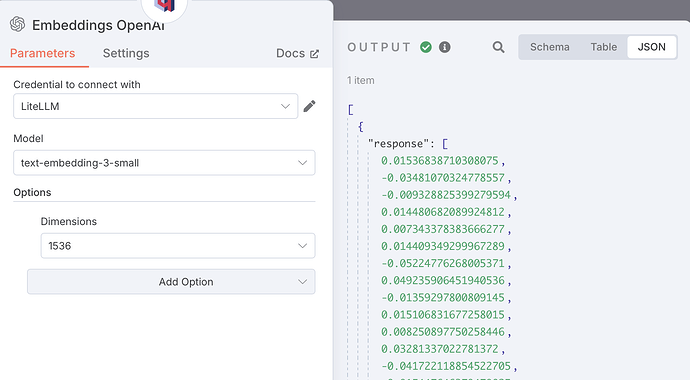Open the Credential LiteLLM dropdown
The image size is (690, 380).
(x=156, y=106)
